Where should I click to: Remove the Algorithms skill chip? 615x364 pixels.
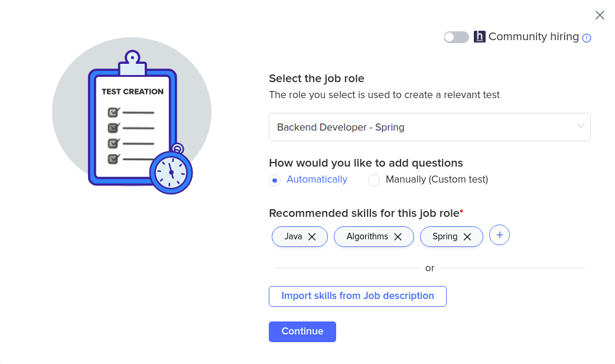point(398,236)
